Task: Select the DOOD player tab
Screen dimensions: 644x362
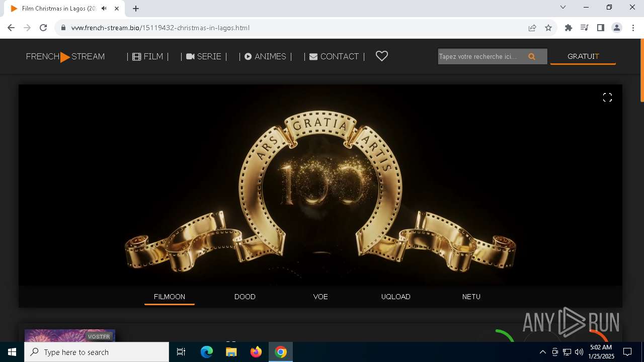Action: pyautogui.click(x=245, y=297)
